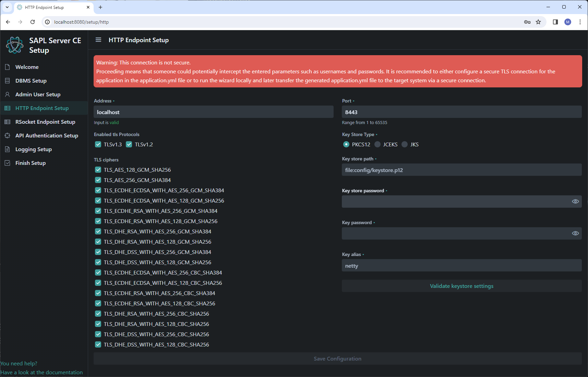The width and height of the screenshot is (588, 377).
Task: Toggle TLS_ECDHE_ECDSA_WITH_AES_256_CBC_SHA384 checkbox
Action: point(98,272)
